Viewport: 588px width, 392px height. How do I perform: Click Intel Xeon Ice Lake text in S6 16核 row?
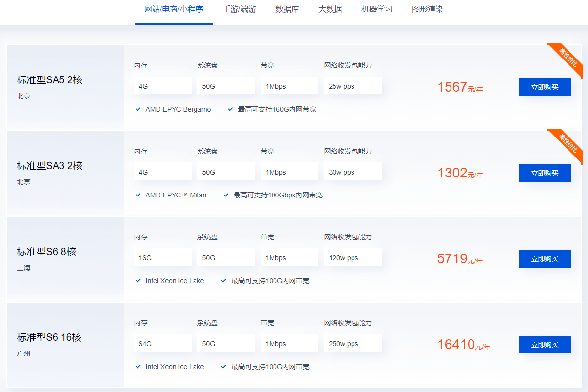pos(175,367)
